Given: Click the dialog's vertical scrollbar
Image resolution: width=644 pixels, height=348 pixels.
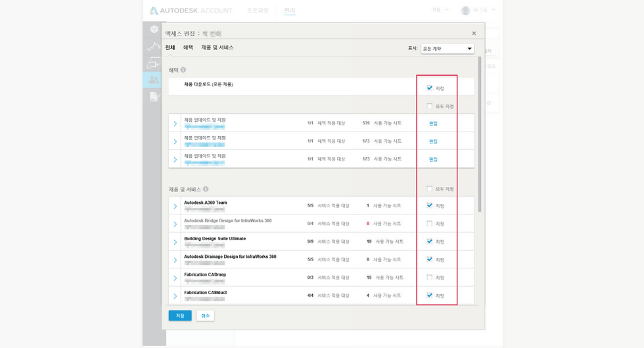Looking at the screenshot, I should tap(479, 134).
